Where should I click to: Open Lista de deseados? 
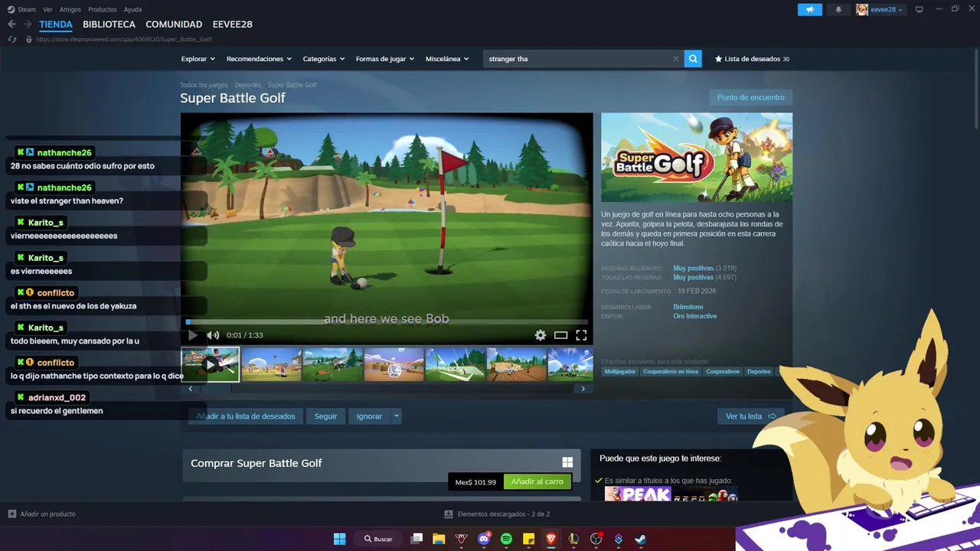point(752,59)
